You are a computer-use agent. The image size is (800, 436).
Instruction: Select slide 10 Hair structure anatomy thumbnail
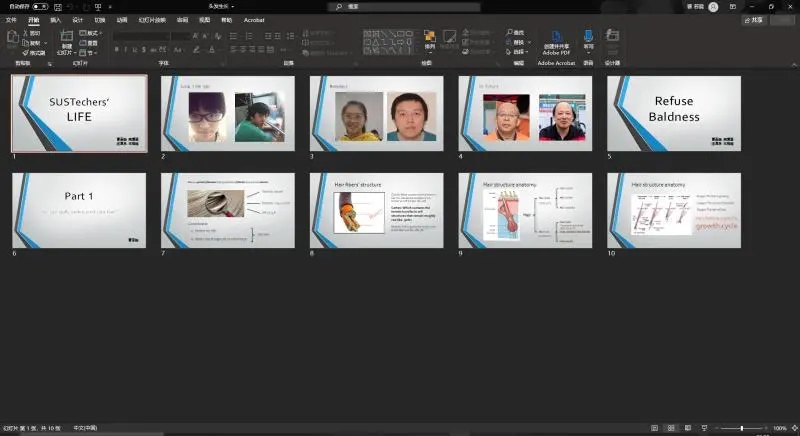(x=674, y=210)
